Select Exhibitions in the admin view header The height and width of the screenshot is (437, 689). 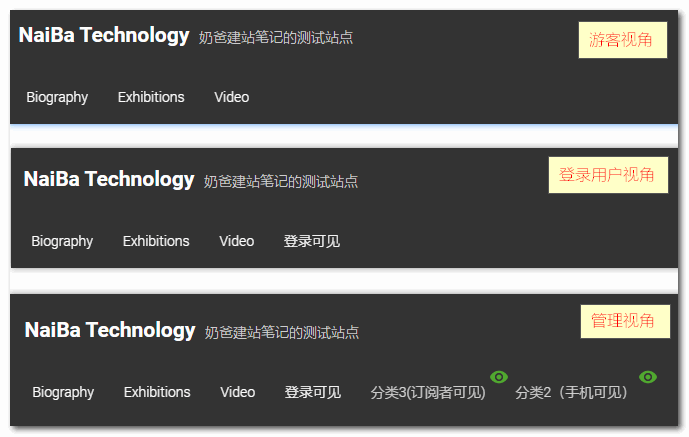(157, 392)
